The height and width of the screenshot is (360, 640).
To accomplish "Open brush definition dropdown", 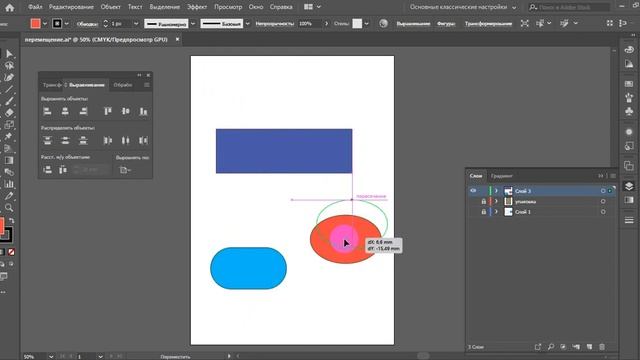I will pyautogui.click(x=247, y=24).
